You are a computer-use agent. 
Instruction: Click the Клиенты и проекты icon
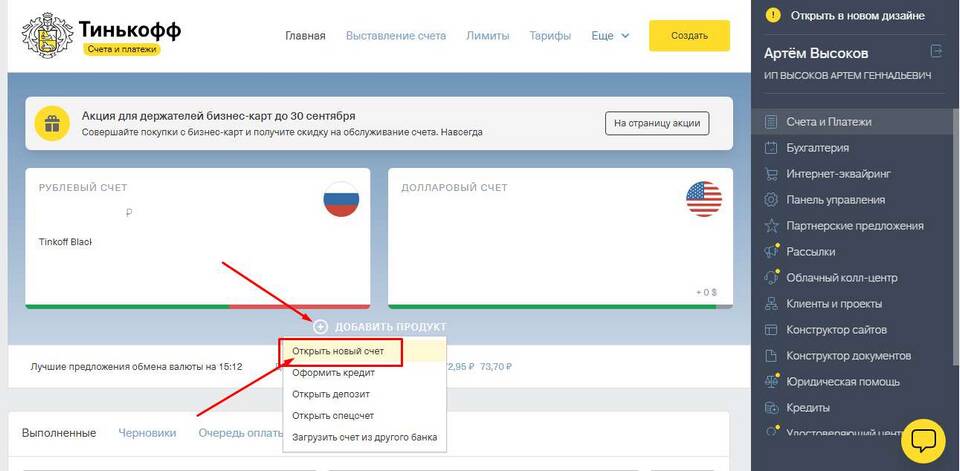coord(771,304)
